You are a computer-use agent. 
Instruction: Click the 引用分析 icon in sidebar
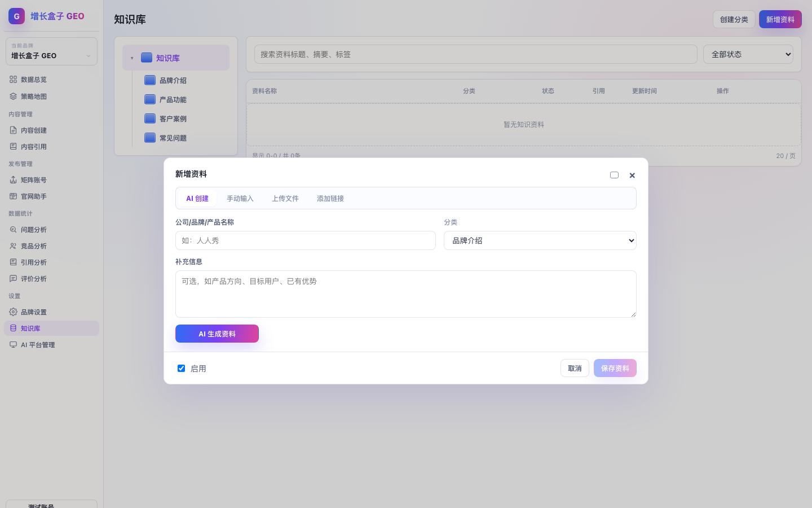click(13, 262)
